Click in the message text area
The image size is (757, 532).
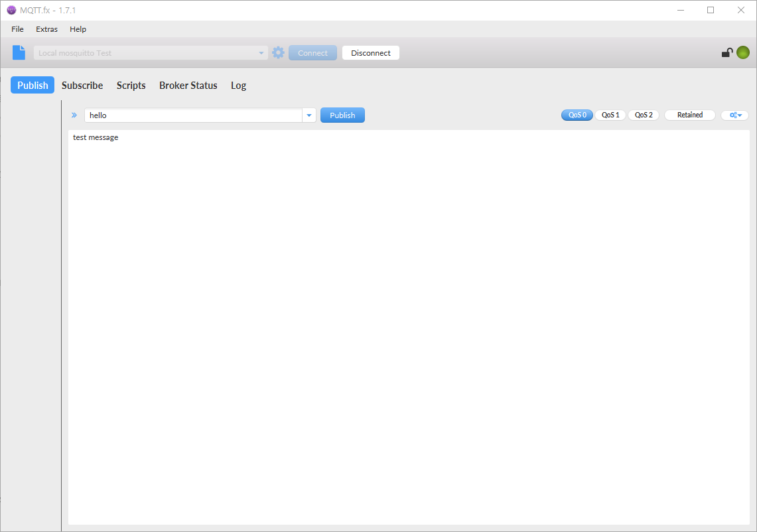(x=409, y=327)
